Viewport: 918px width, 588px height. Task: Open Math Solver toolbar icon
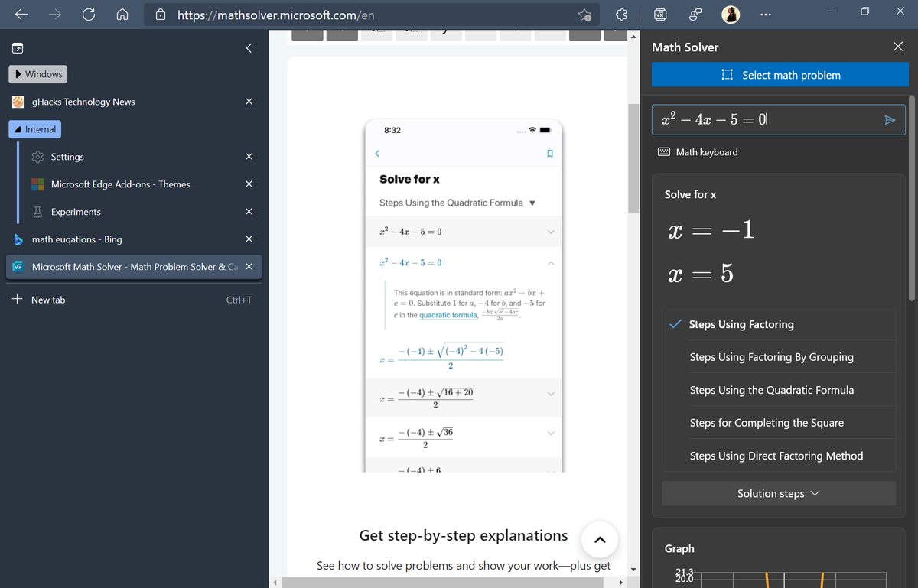pyautogui.click(x=660, y=15)
